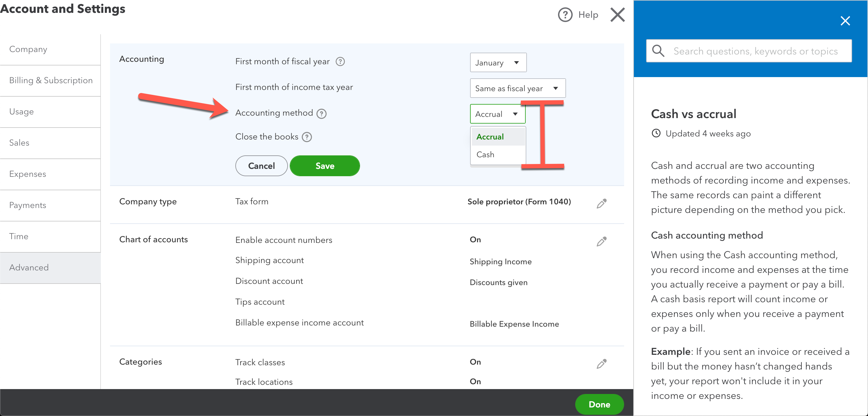This screenshot has width=868, height=416.
Task: Edit Categories settings using pencil icon
Action: [x=602, y=363]
